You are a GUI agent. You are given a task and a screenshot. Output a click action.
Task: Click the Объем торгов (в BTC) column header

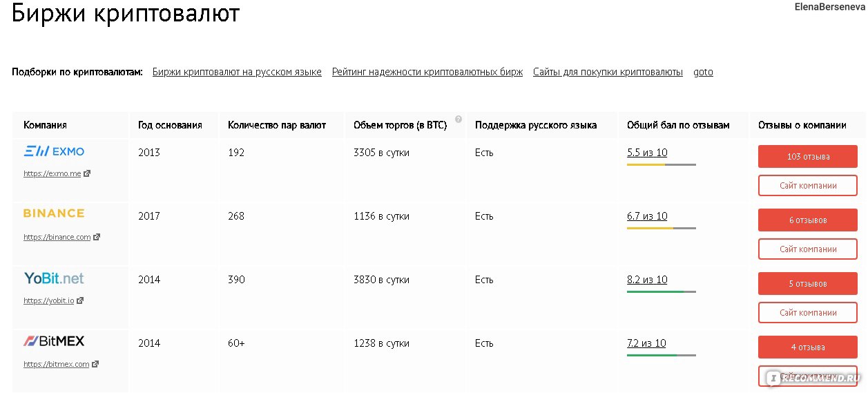pos(400,125)
